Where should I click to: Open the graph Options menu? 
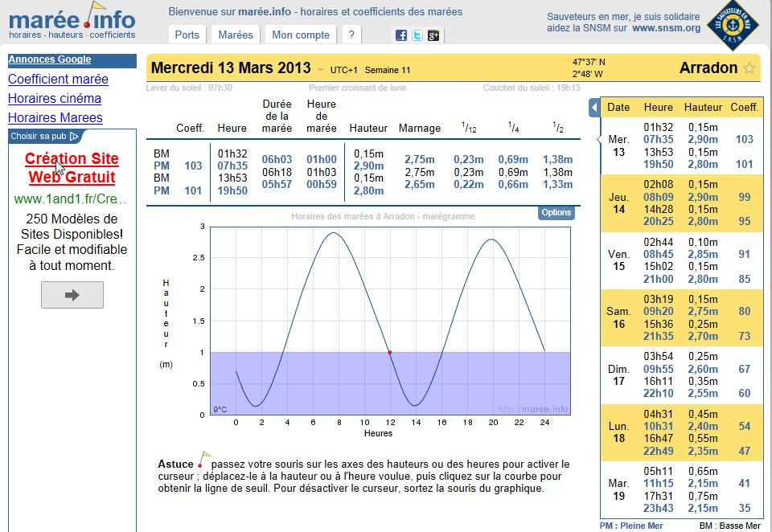pyautogui.click(x=556, y=213)
